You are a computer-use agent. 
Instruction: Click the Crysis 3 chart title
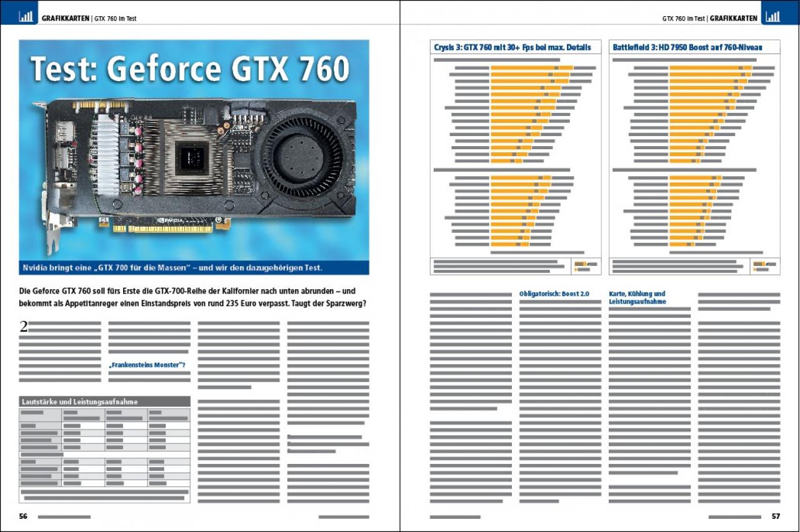point(512,47)
